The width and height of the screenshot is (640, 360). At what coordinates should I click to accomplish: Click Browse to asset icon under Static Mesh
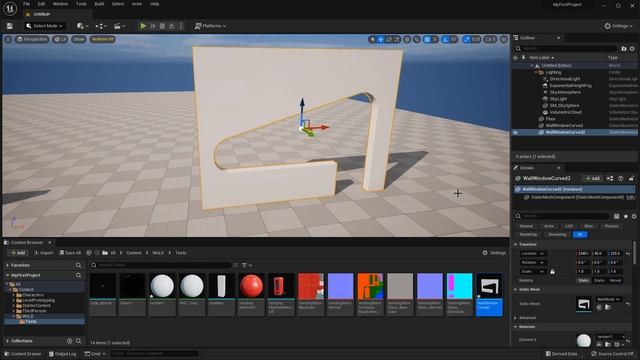point(608,307)
